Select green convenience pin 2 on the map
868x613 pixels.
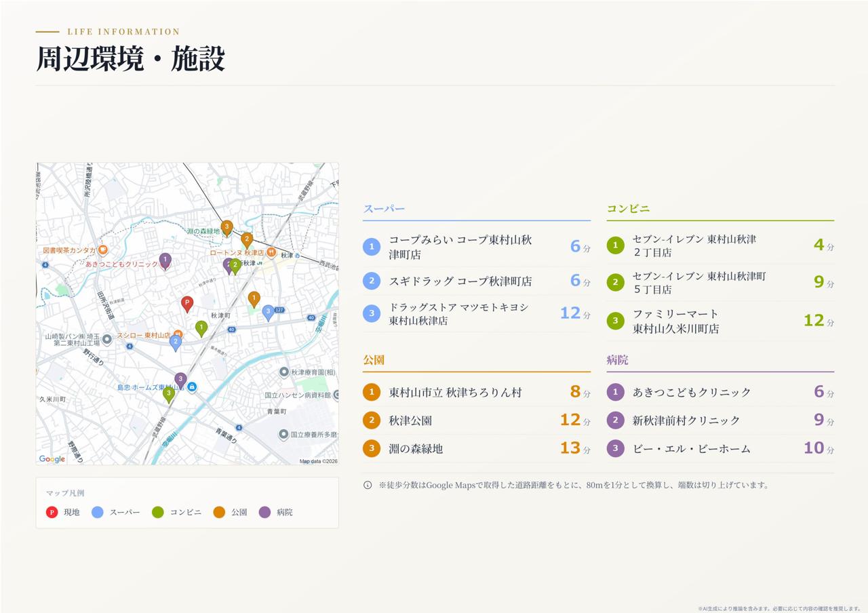point(235,266)
